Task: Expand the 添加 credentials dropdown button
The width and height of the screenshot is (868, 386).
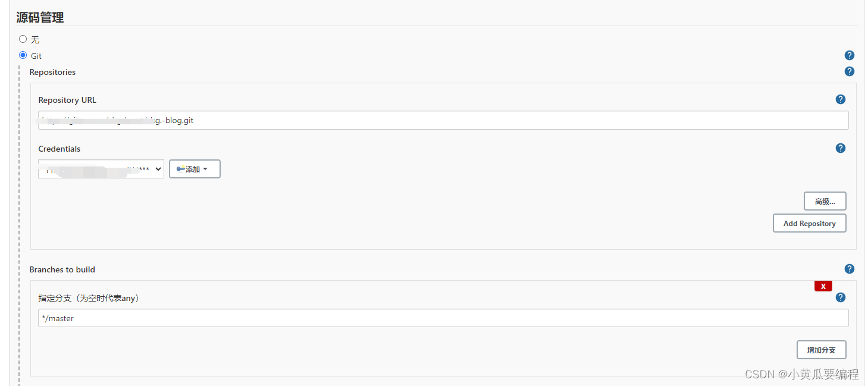Action: [195, 169]
